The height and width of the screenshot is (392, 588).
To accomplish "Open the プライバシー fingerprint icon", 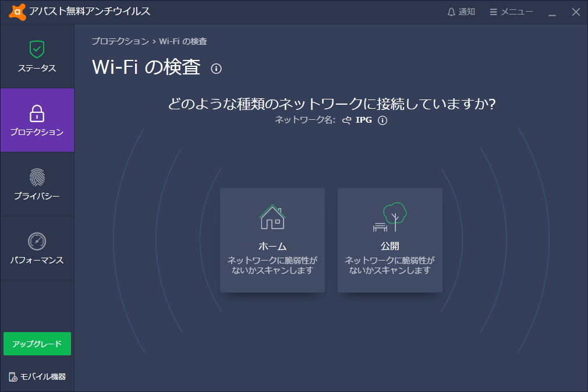I will 37,179.
